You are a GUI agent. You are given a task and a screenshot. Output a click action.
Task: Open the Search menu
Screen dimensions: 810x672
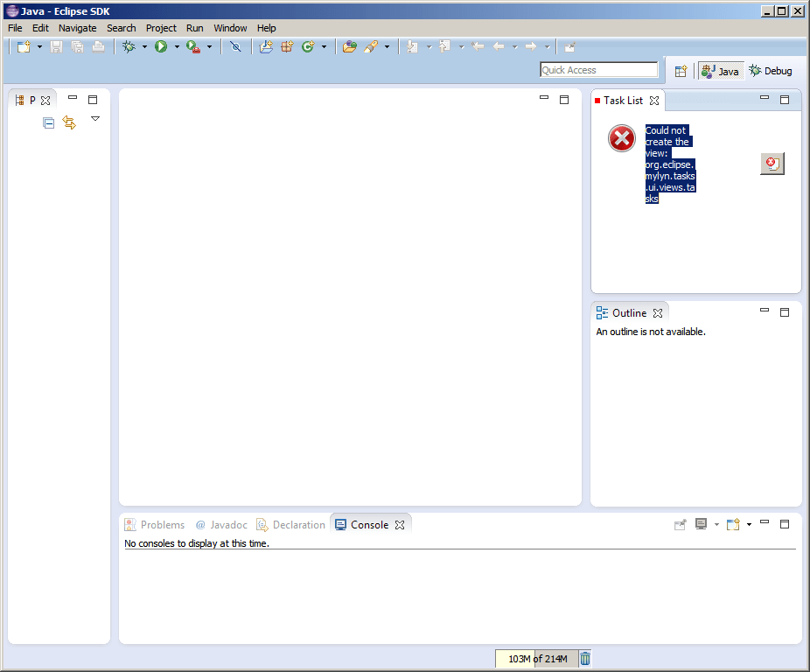click(122, 28)
